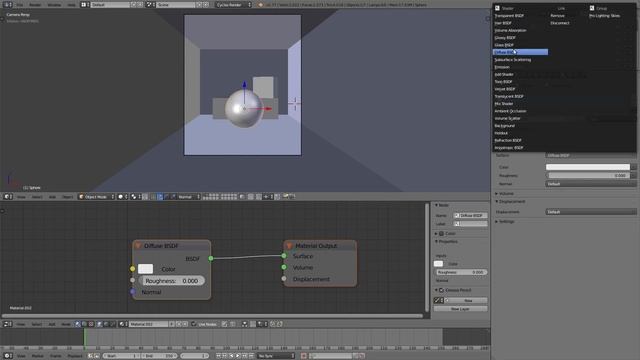
Task: Open the No Sync playback dropdown
Action: (276, 356)
